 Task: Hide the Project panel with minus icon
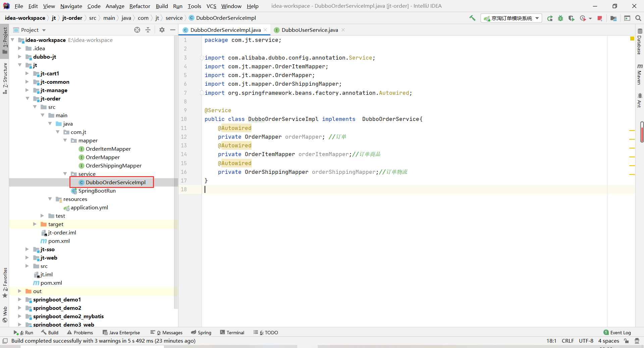173,30
